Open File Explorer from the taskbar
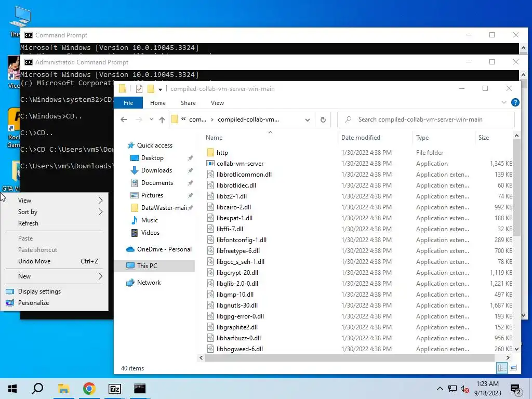The image size is (532, 399). point(63,389)
